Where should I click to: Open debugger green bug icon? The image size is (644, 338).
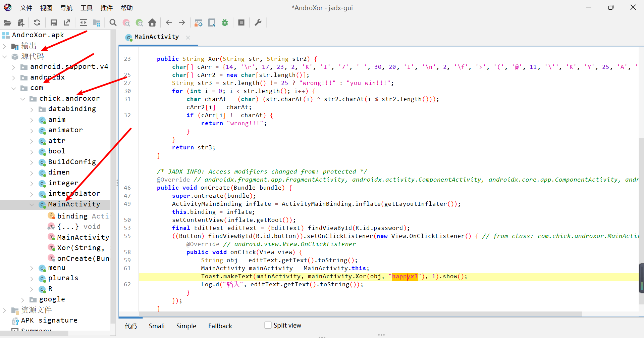(x=225, y=23)
